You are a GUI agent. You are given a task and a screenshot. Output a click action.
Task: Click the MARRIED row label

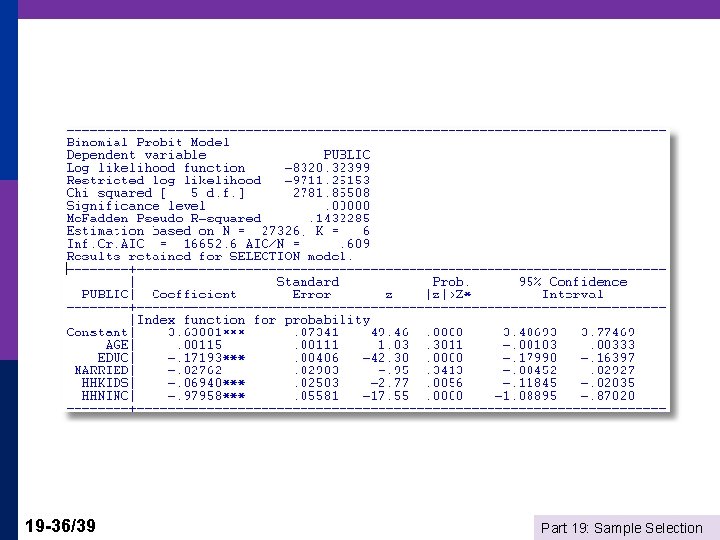pyautogui.click(x=101, y=371)
